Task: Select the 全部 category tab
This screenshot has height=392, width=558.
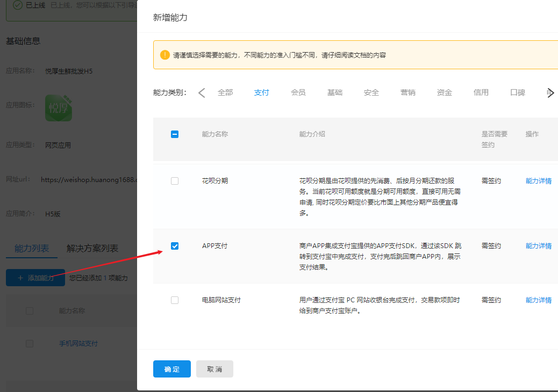Action: point(225,92)
